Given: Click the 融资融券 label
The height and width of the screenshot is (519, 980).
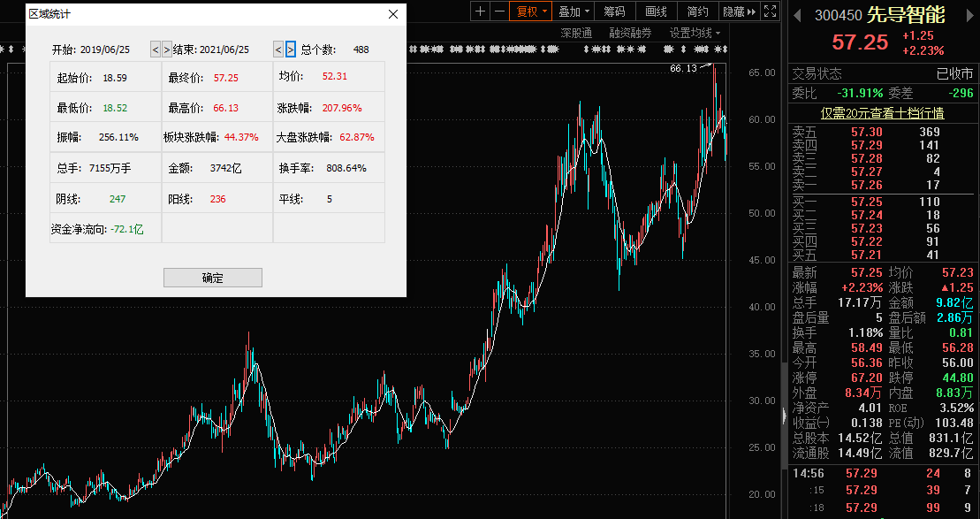Looking at the screenshot, I should [x=630, y=33].
